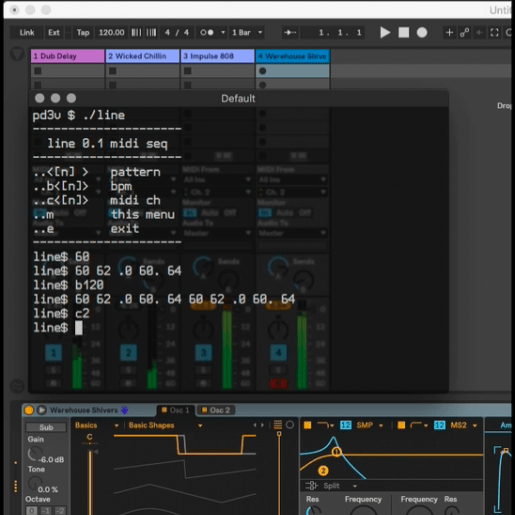Viewport: 515px width, 515px height.
Task: Toggle the Warehouse Shivers device activator
Action: (x=29, y=410)
